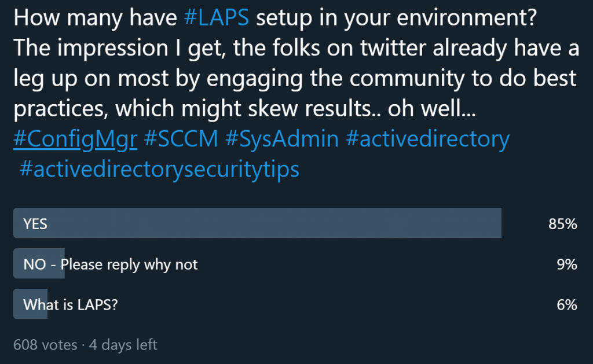The width and height of the screenshot is (593, 364).
Task: Click the What is LAPS bar
Action: tap(30, 304)
